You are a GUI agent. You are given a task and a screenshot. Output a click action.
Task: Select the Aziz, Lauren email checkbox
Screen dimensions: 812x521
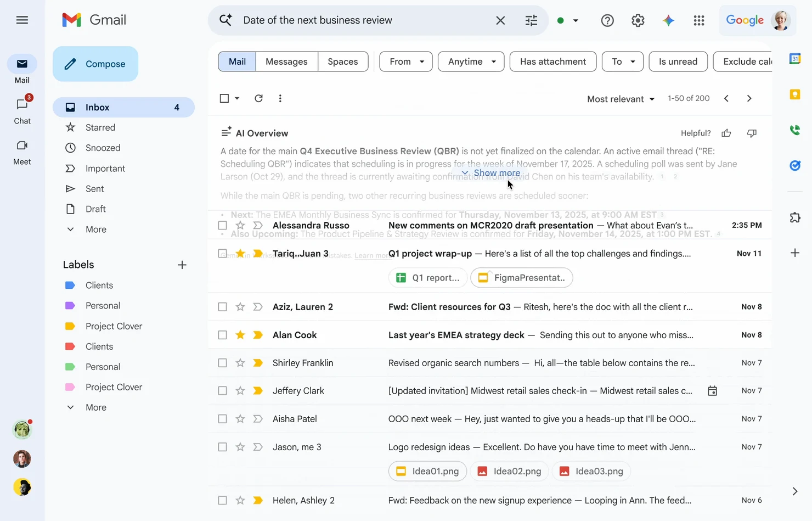click(222, 307)
